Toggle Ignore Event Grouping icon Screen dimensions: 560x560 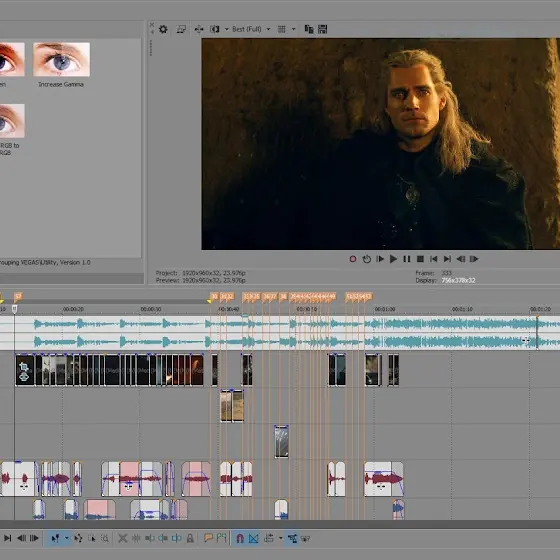pos(305,538)
